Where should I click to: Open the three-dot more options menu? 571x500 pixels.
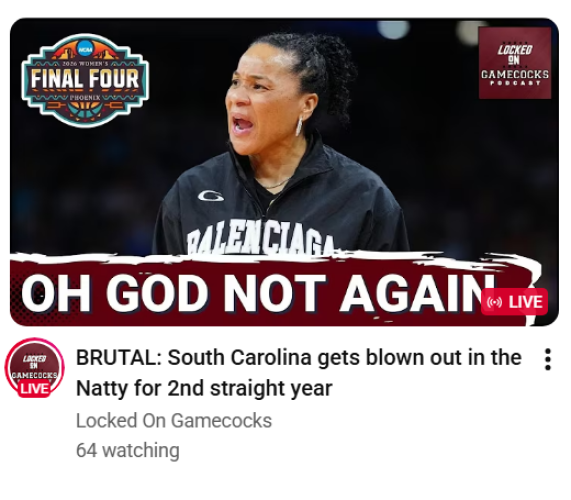click(x=547, y=359)
